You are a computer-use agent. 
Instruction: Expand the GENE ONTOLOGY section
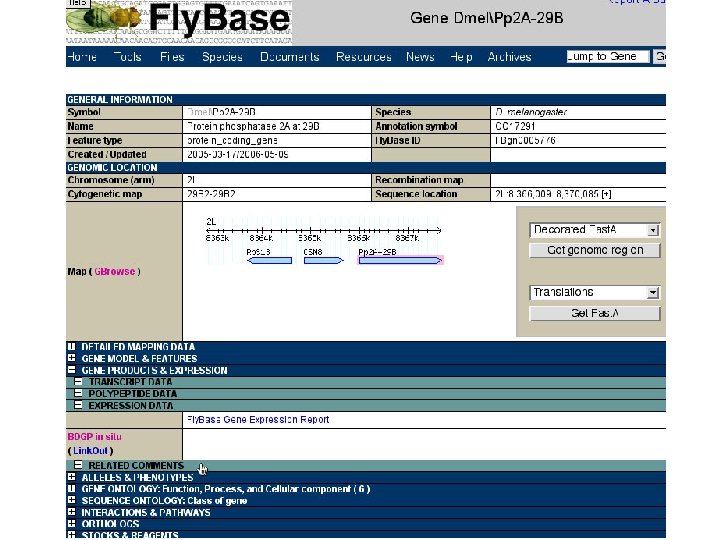[71, 489]
